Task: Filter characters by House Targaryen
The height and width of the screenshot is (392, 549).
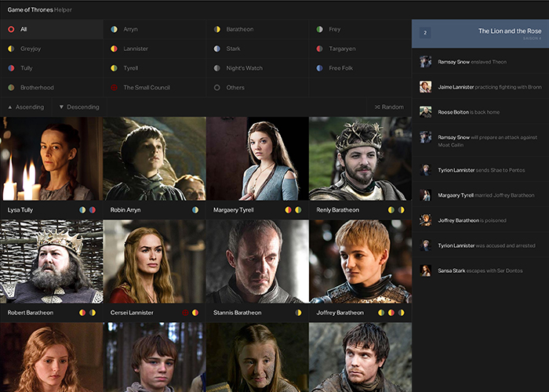Action: click(x=360, y=49)
